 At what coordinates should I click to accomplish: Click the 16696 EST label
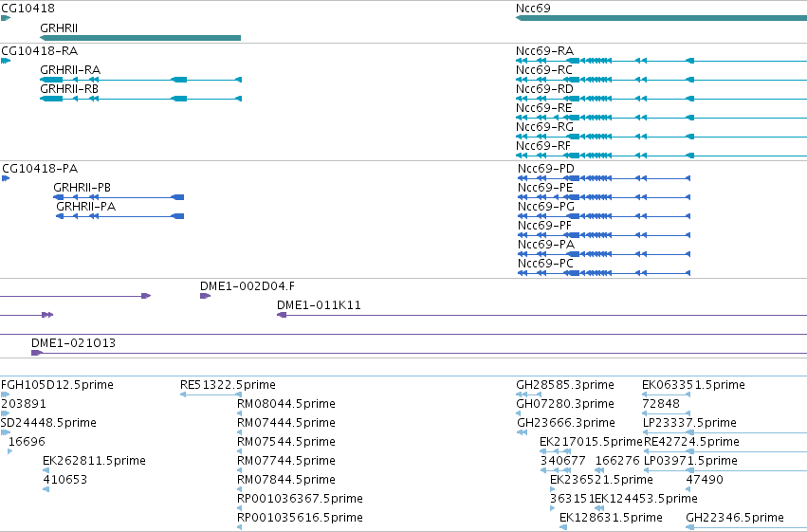coord(27,443)
